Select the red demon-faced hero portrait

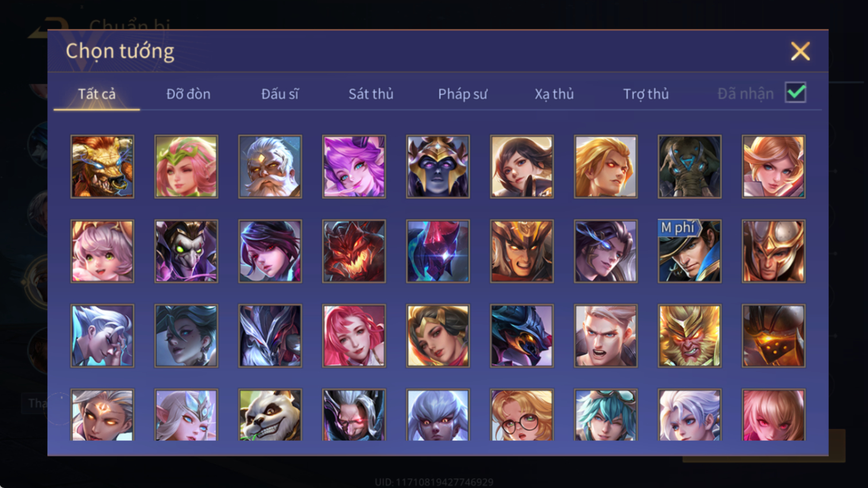tap(354, 251)
